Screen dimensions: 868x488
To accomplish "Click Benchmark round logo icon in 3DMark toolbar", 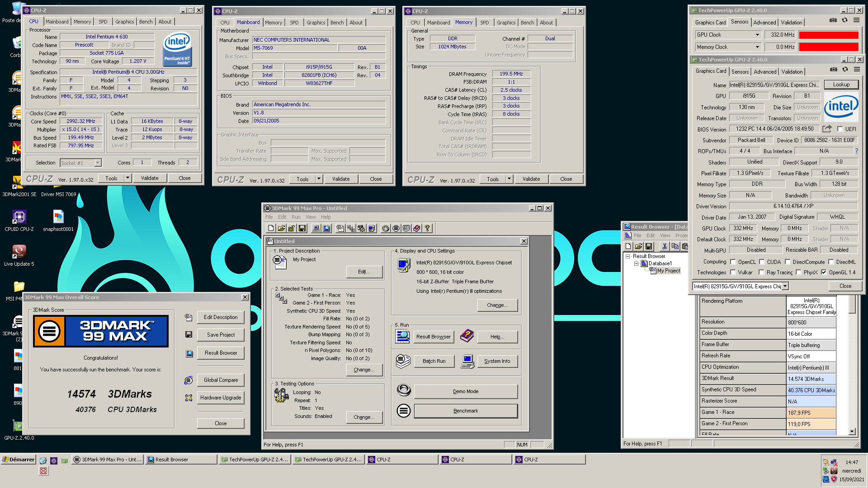I will tap(396, 229).
